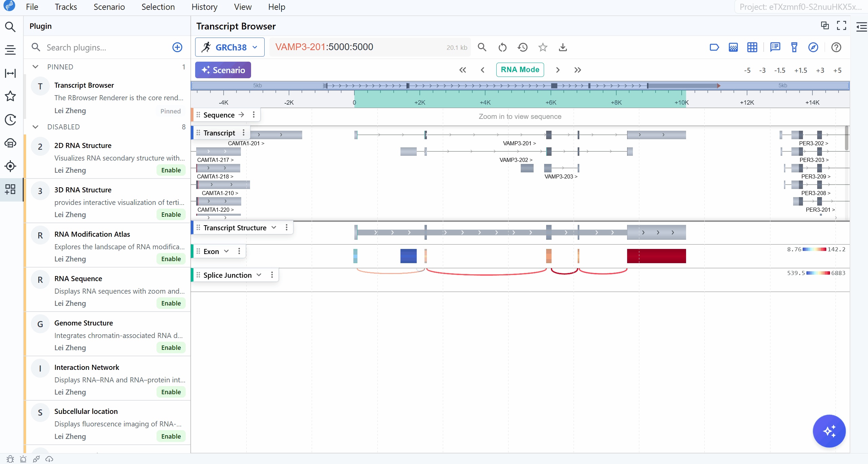
Task: Enable the 2D RNA Structure plugin
Action: [171, 170]
